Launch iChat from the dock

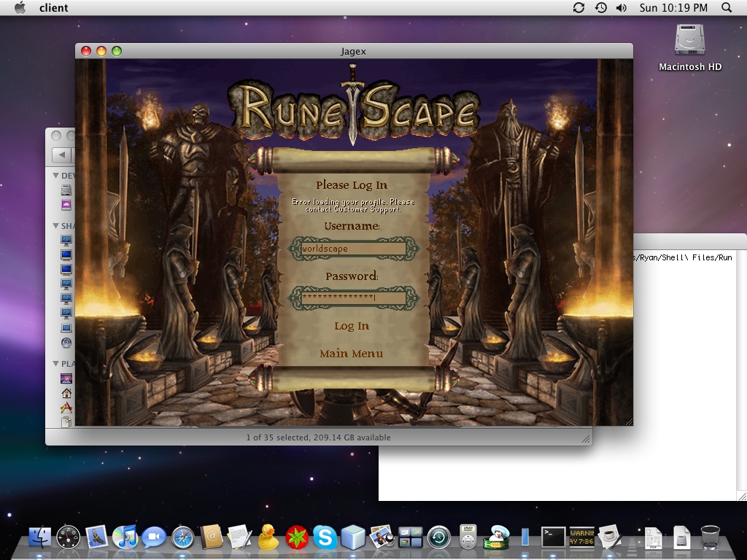(x=153, y=537)
